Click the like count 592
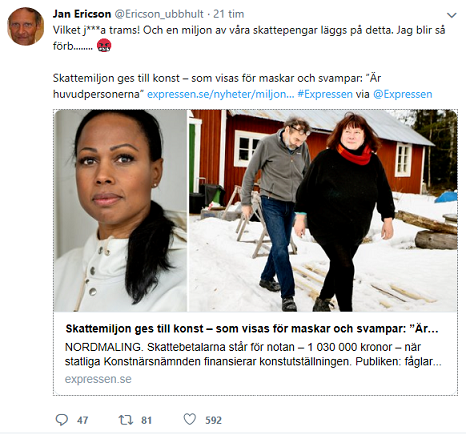The height and width of the screenshot is (435, 466). coord(213,420)
